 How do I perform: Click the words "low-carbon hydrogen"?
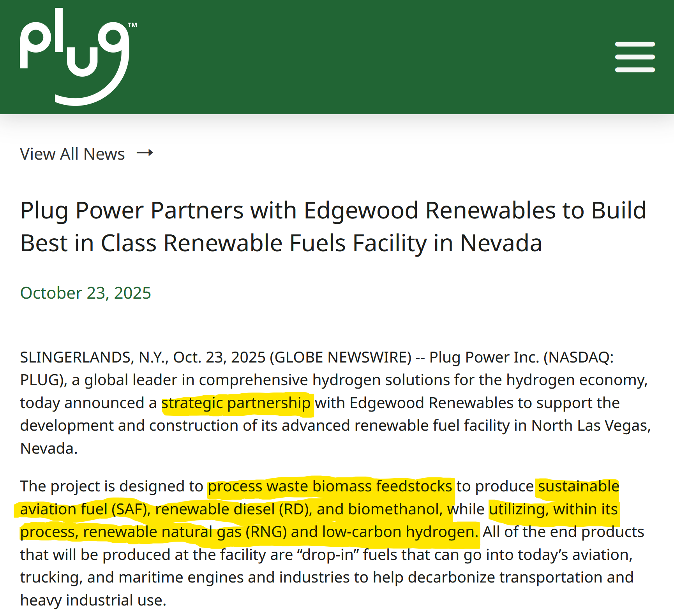[x=398, y=532]
